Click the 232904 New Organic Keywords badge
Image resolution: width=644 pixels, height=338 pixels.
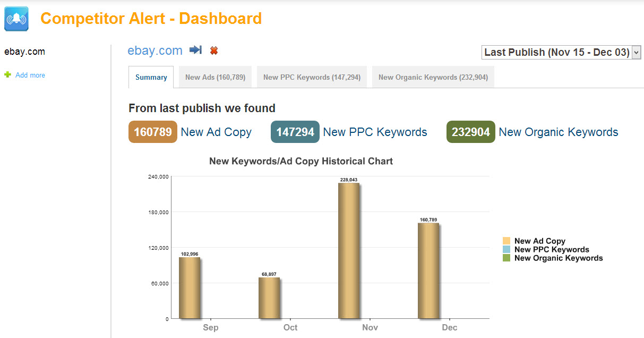point(471,132)
